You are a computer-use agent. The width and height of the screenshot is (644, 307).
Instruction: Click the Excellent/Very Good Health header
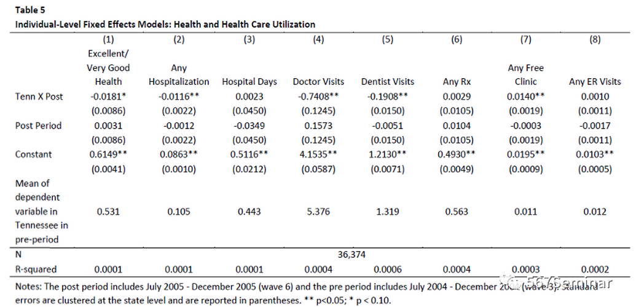108,68
